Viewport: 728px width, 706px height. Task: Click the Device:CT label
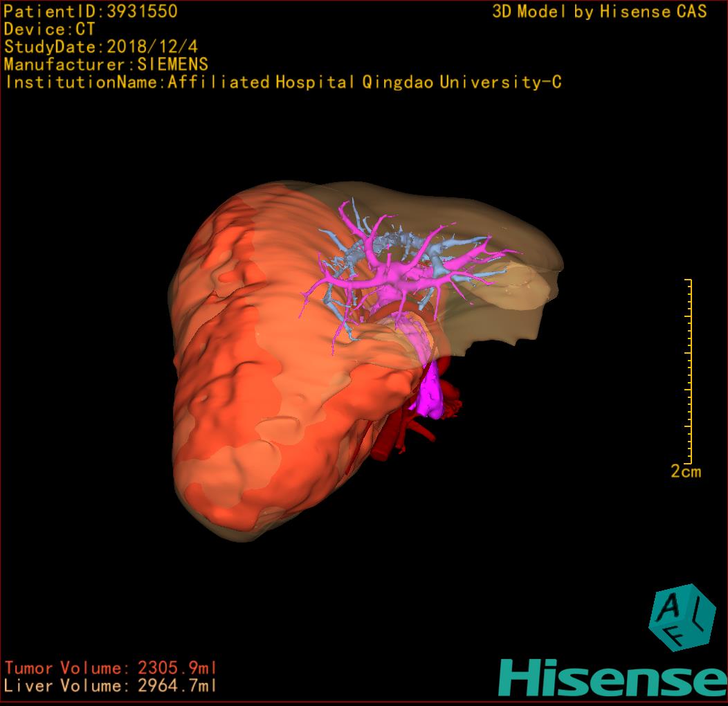[50, 29]
